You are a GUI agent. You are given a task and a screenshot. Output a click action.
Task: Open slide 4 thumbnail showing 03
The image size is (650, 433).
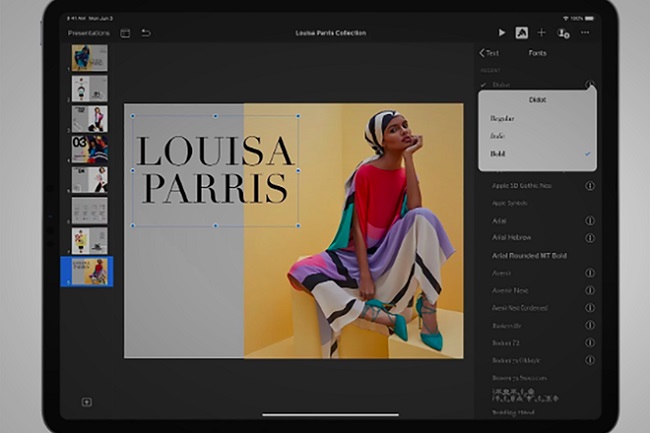tap(90, 149)
